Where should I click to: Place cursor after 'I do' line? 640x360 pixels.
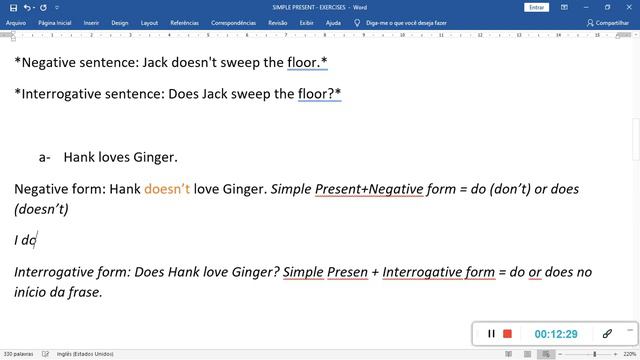[37, 240]
